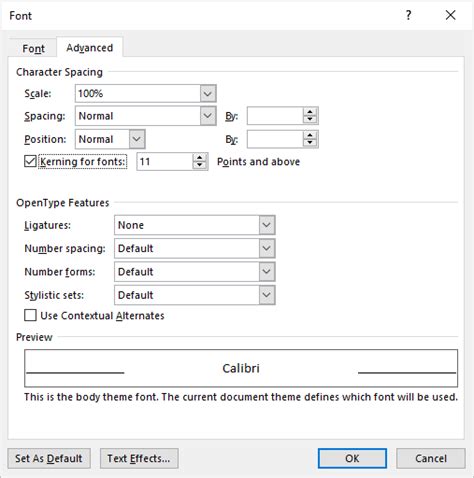The height and width of the screenshot is (478, 474).
Task: Increase the kerning points value
Action: (x=200, y=158)
